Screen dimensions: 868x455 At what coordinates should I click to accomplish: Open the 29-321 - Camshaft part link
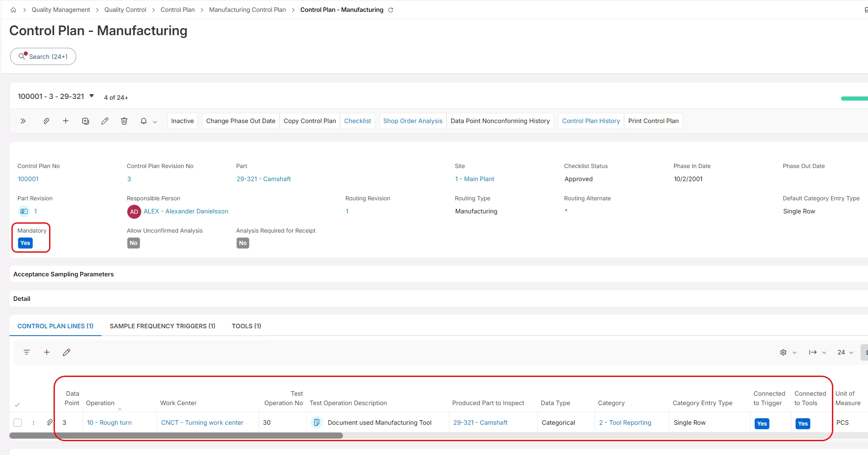tap(264, 179)
